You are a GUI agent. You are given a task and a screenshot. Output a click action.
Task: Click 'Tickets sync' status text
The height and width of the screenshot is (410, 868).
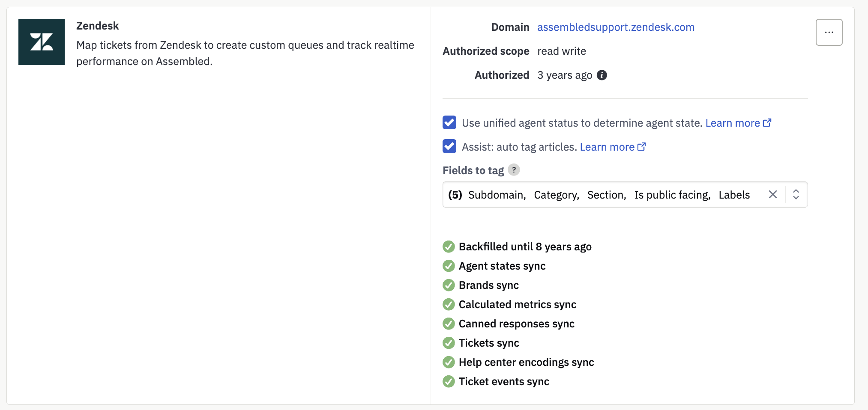[x=489, y=343]
